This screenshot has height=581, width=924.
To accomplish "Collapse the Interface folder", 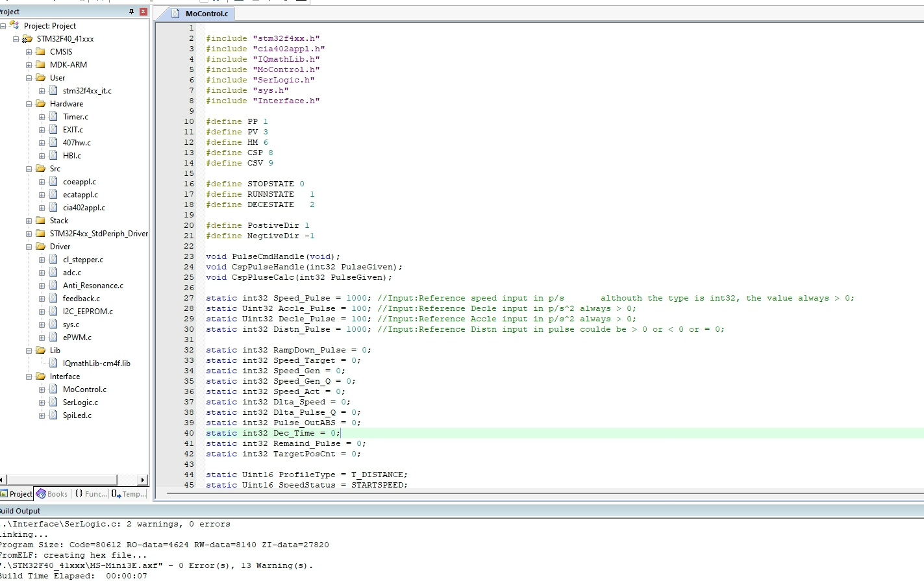I will 29,377.
